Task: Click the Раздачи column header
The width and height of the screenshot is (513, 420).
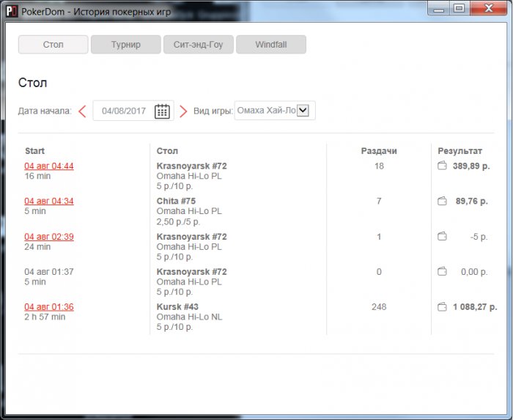Action: [379, 151]
